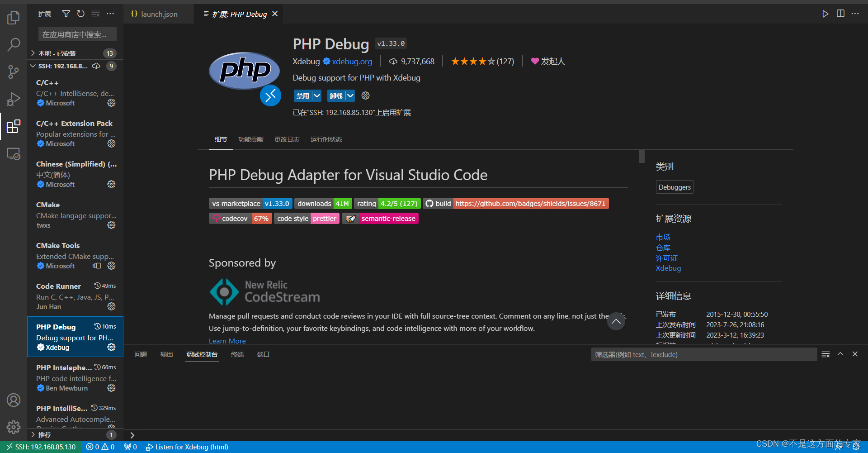Click the filter extensions icon

[66, 14]
